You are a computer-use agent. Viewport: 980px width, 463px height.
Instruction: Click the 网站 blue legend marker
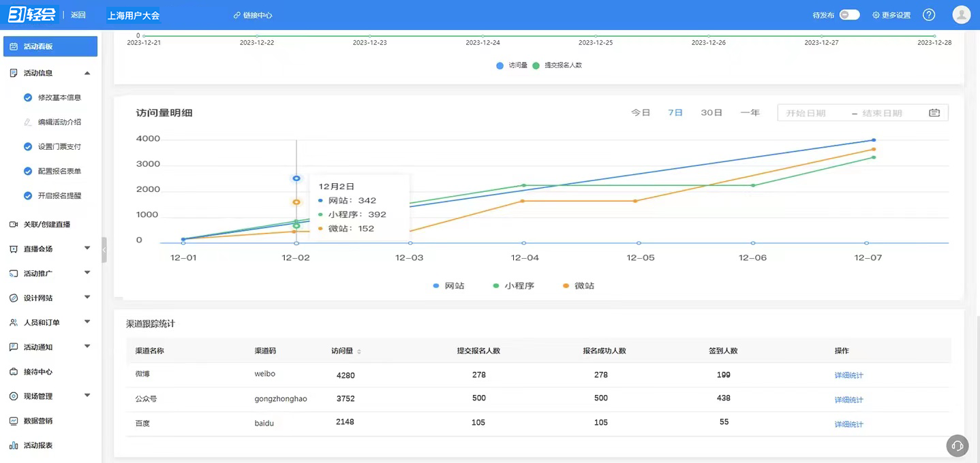[436, 286]
